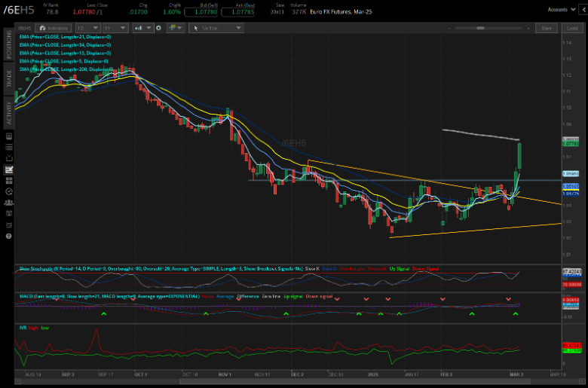Open the list lines sidebar icon
Screen dimensions: 588x388
click(9, 148)
